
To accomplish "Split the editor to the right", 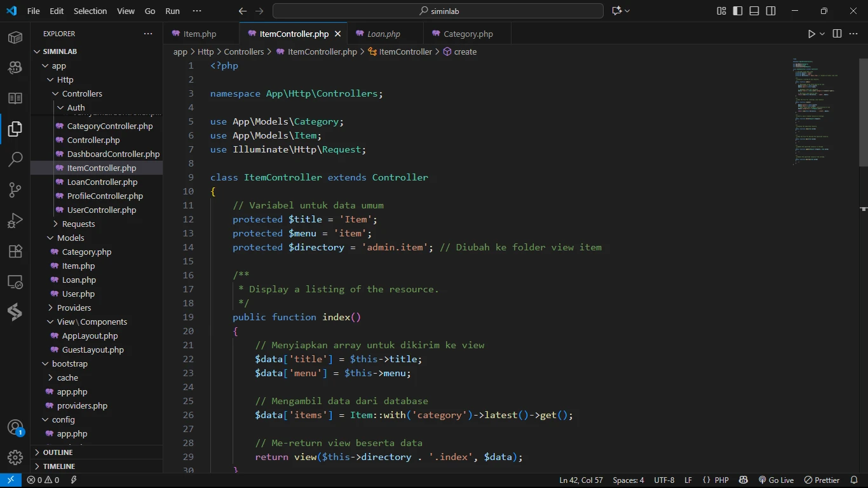I will point(837,34).
